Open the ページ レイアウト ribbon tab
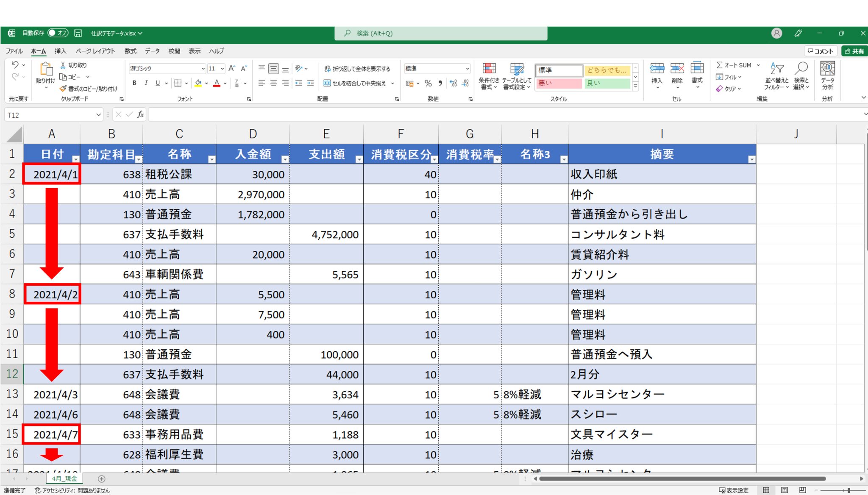868x495 pixels. (x=95, y=51)
